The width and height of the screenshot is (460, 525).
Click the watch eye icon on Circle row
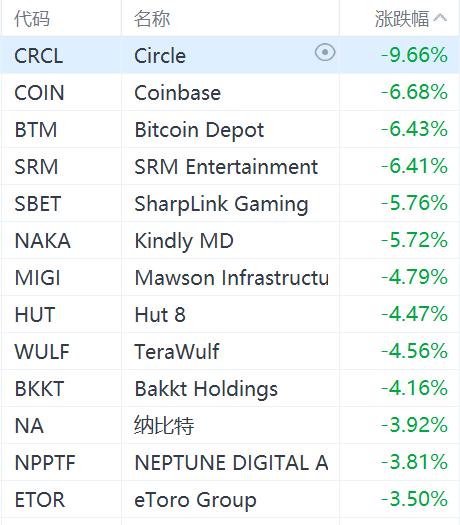coord(325,53)
